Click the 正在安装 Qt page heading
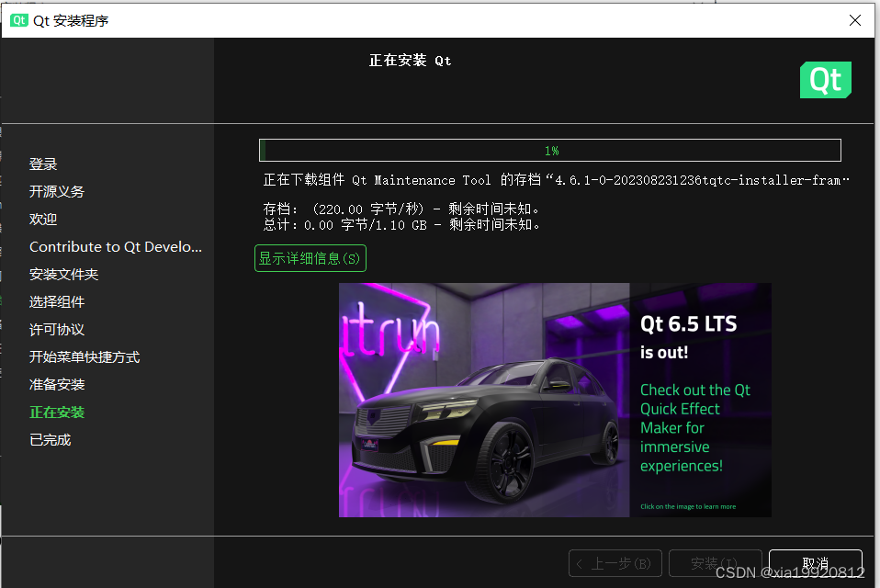 pos(411,60)
